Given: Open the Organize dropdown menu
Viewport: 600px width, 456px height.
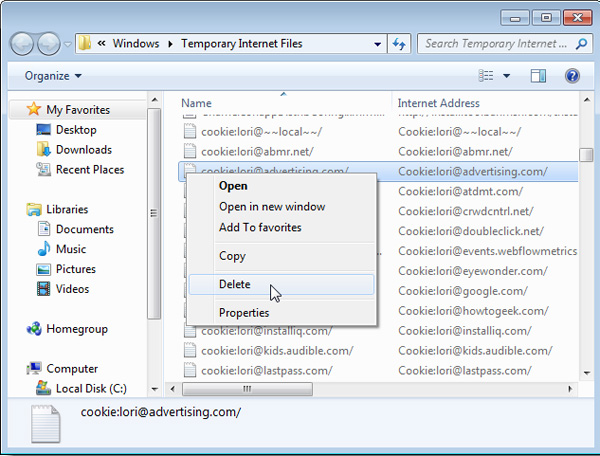Looking at the screenshot, I should [x=53, y=76].
